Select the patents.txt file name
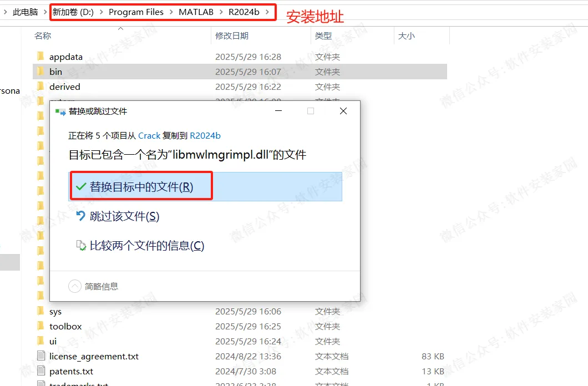 tap(71, 372)
